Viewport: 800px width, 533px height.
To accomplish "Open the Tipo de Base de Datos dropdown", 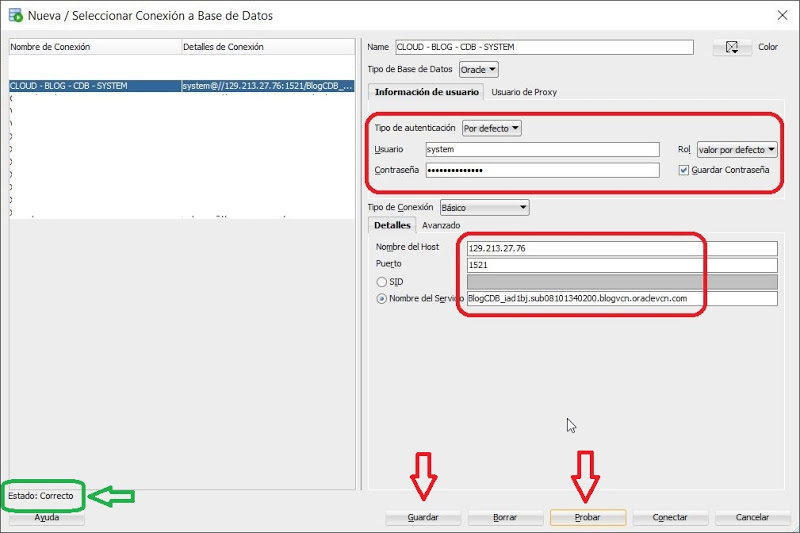I will (x=478, y=69).
